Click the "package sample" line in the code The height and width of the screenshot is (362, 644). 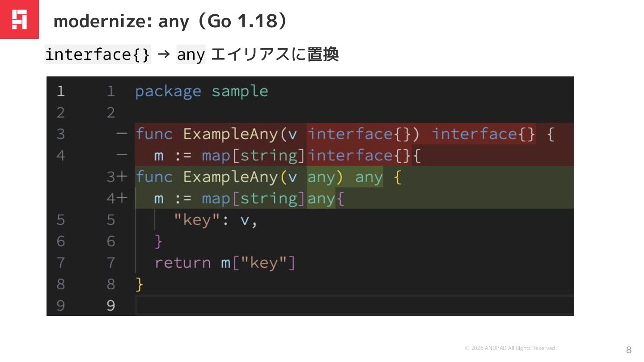[201, 92]
